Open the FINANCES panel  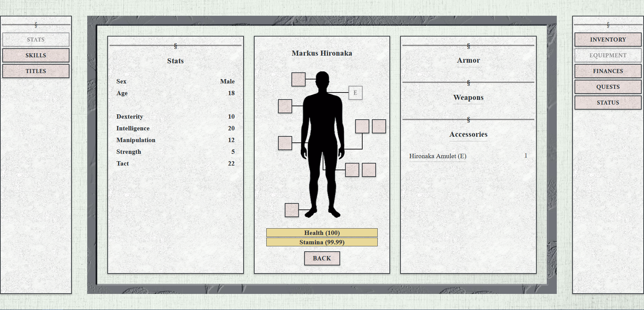pos(607,71)
